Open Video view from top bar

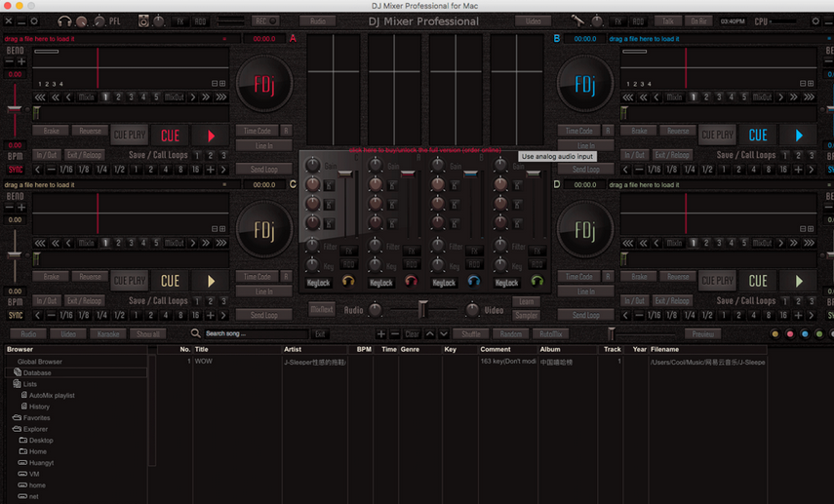pyautogui.click(x=533, y=21)
